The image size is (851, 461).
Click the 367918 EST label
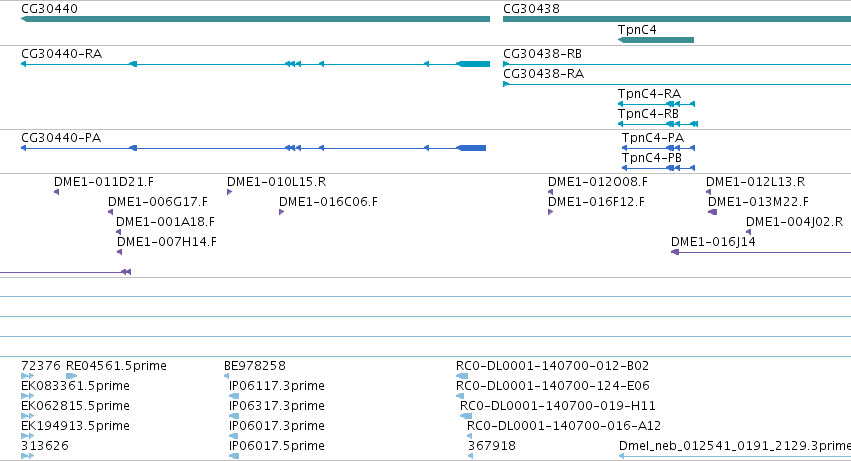[x=492, y=446]
